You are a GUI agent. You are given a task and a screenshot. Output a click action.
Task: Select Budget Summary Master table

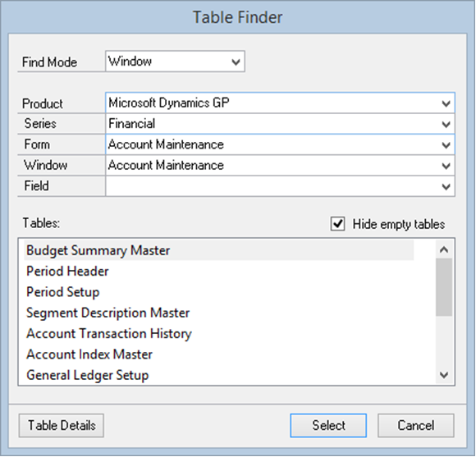click(x=218, y=250)
